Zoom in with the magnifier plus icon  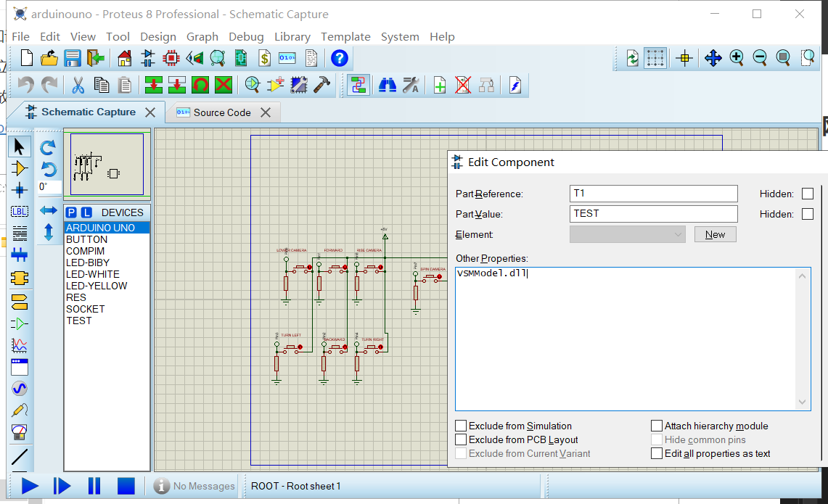coord(737,58)
